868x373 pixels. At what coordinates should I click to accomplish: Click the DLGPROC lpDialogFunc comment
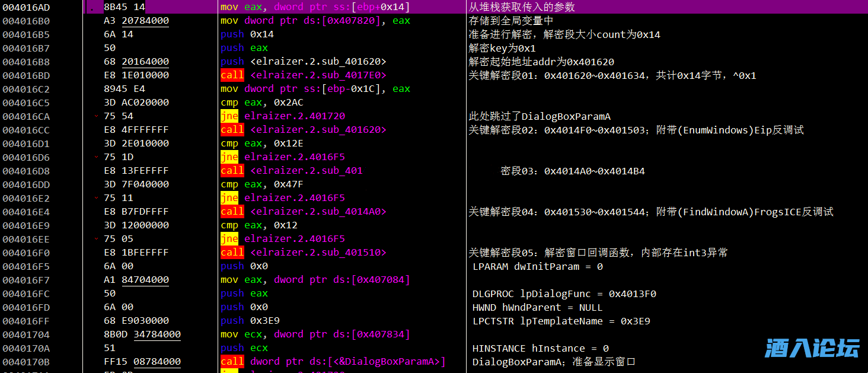[564, 294]
